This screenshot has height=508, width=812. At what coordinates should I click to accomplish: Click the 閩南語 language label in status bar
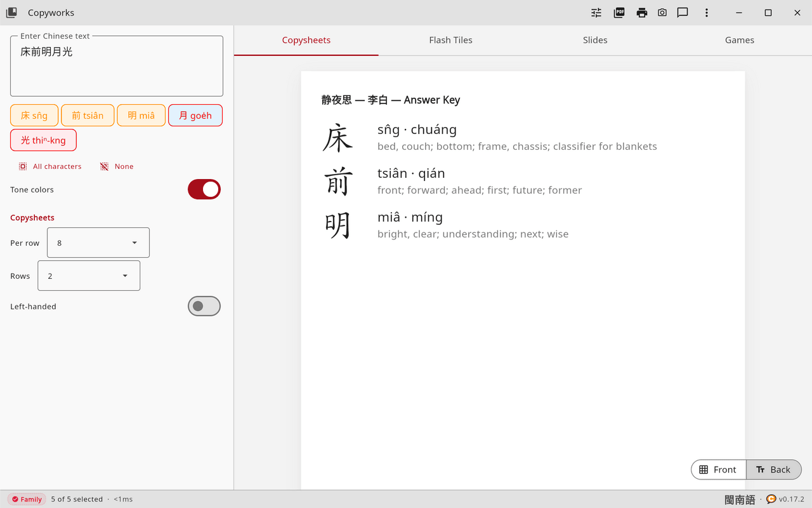point(740,500)
